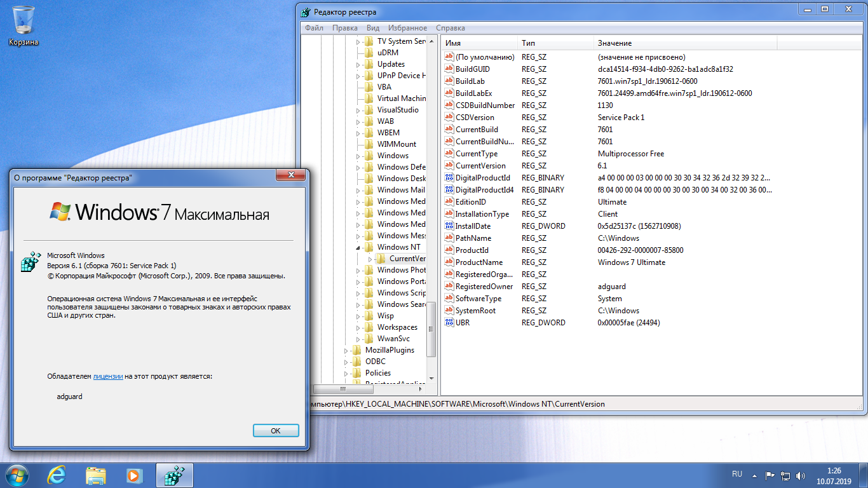
Task: Select the PathName value name
Action: tap(473, 238)
